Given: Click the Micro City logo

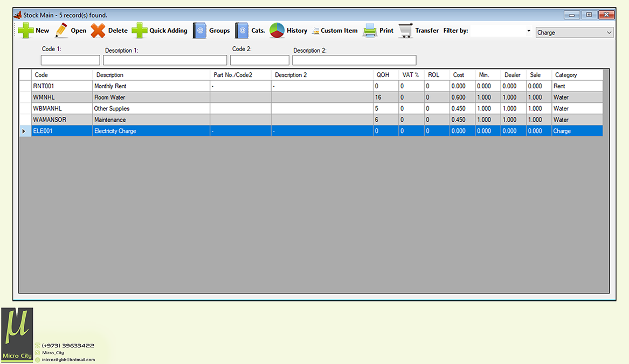Looking at the screenshot, I should pos(17,335).
